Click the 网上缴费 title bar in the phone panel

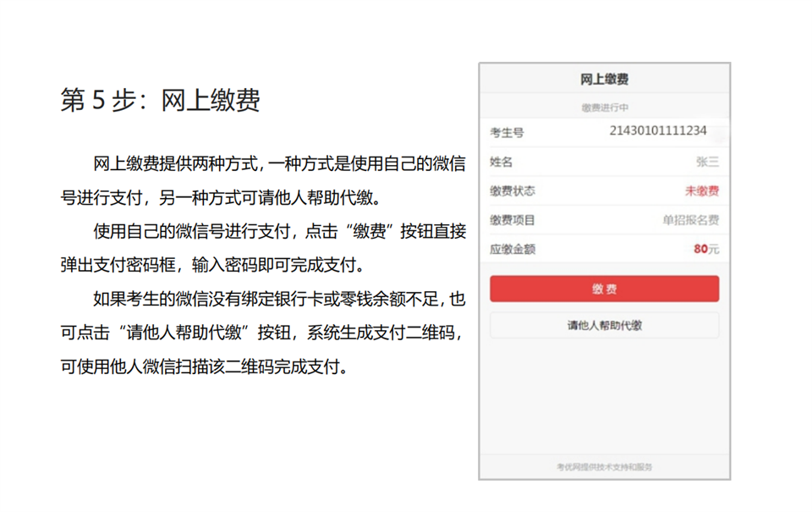click(604, 80)
